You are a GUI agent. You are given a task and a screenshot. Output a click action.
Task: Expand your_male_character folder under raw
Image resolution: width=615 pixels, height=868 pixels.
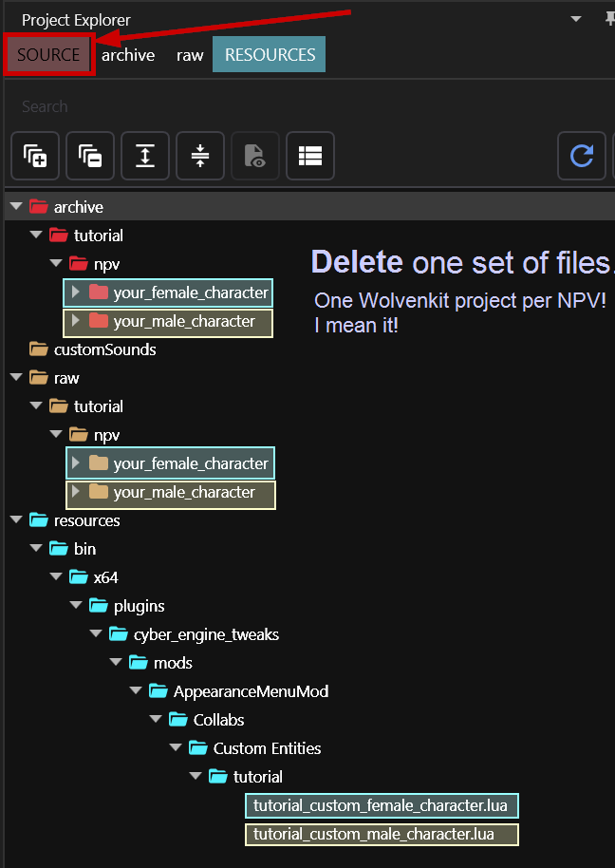pyautogui.click(x=77, y=492)
